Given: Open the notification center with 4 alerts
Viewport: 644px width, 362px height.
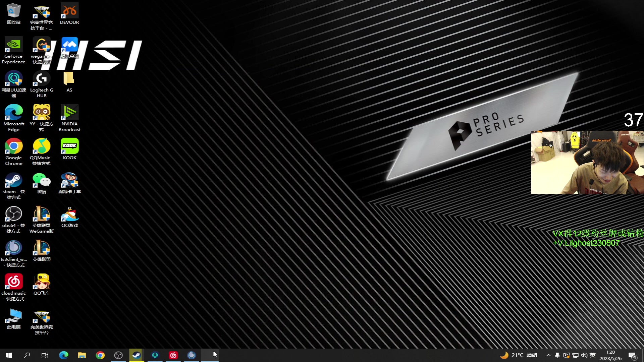Looking at the screenshot, I should point(632,356).
